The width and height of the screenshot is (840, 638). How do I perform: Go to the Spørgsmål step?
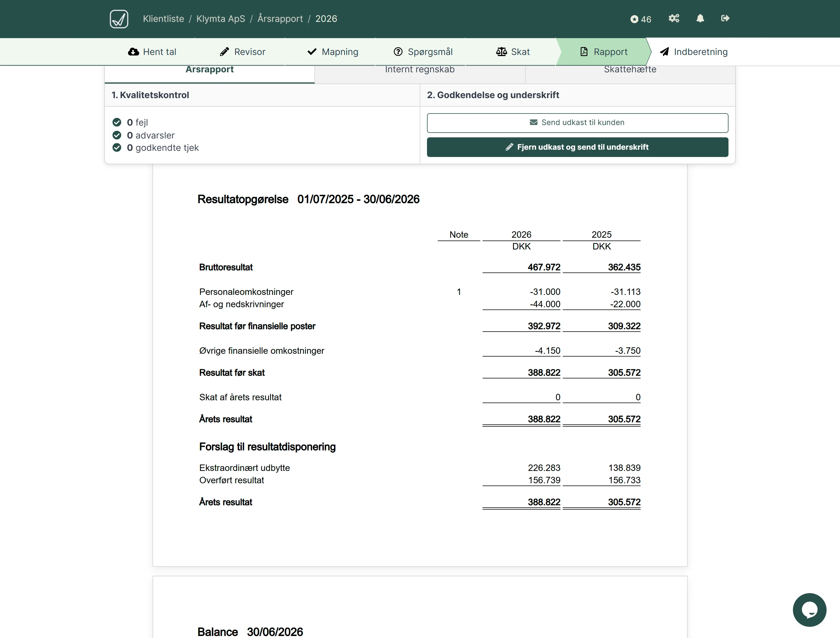(x=423, y=52)
